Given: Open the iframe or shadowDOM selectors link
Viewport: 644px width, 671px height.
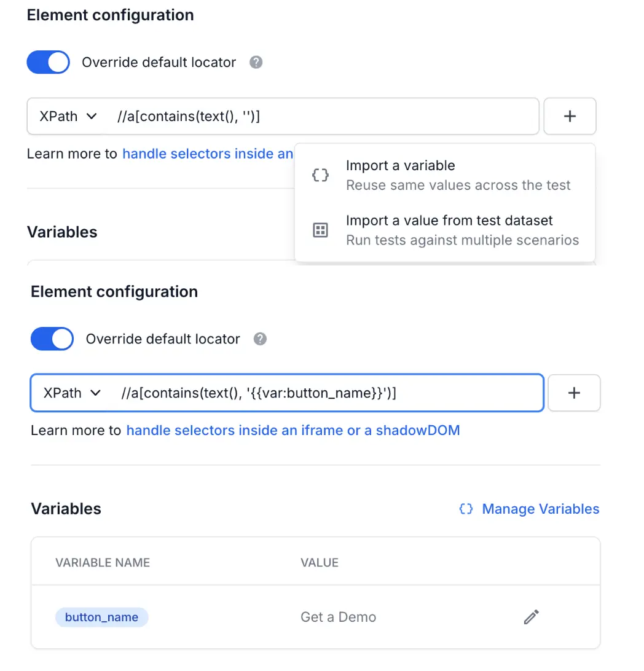Looking at the screenshot, I should [x=293, y=430].
